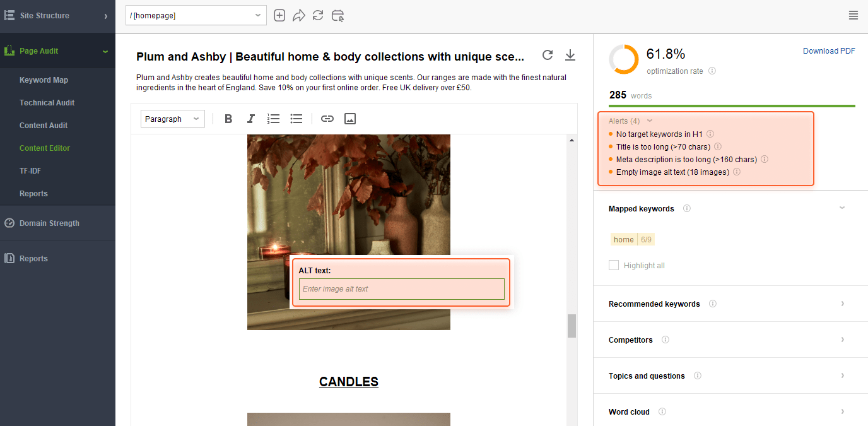Image resolution: width=868 pixels, height=426 pixels.
Task: Click info icon for Title is too long
Action: pyautogui.click(x=717, y=146)
